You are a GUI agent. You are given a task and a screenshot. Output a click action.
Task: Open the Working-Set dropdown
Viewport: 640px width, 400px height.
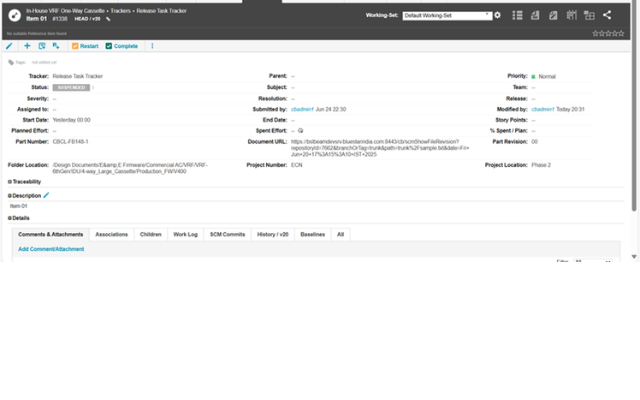point(447,16)
